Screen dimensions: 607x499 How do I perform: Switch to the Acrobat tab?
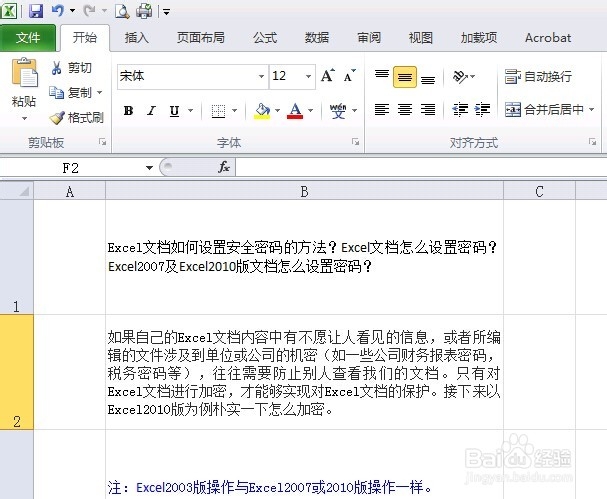pos(548,38)
